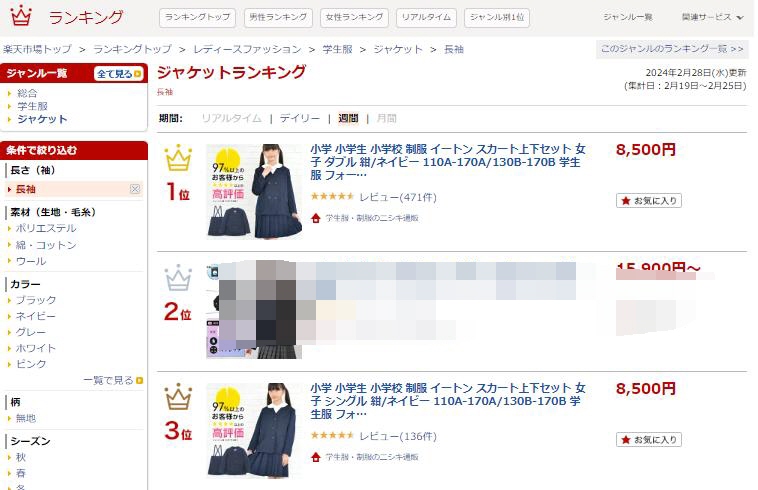Switch to the デイリー period tab
The width and height of the screenshot is (758, 490).
tap(300, 118)
